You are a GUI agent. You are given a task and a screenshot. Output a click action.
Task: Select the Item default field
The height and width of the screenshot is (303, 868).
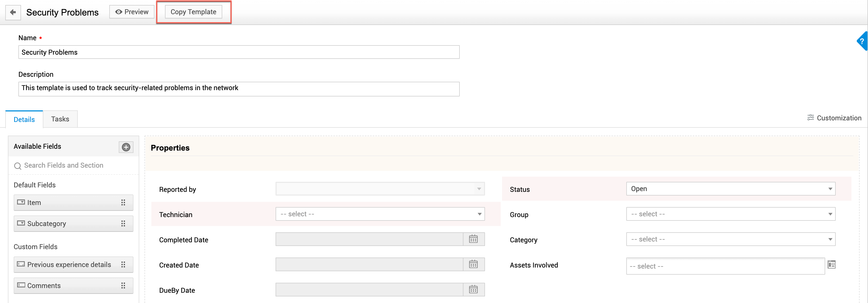coord(74,203)
